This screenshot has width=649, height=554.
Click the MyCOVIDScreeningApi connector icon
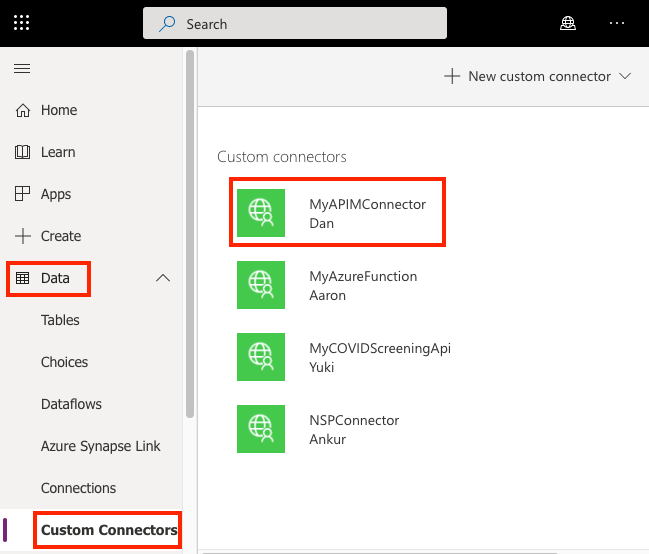coord(261,357)
